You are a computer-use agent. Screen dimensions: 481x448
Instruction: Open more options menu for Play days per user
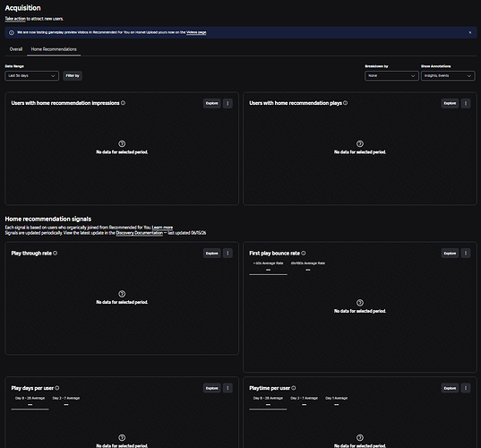(228, 388)
